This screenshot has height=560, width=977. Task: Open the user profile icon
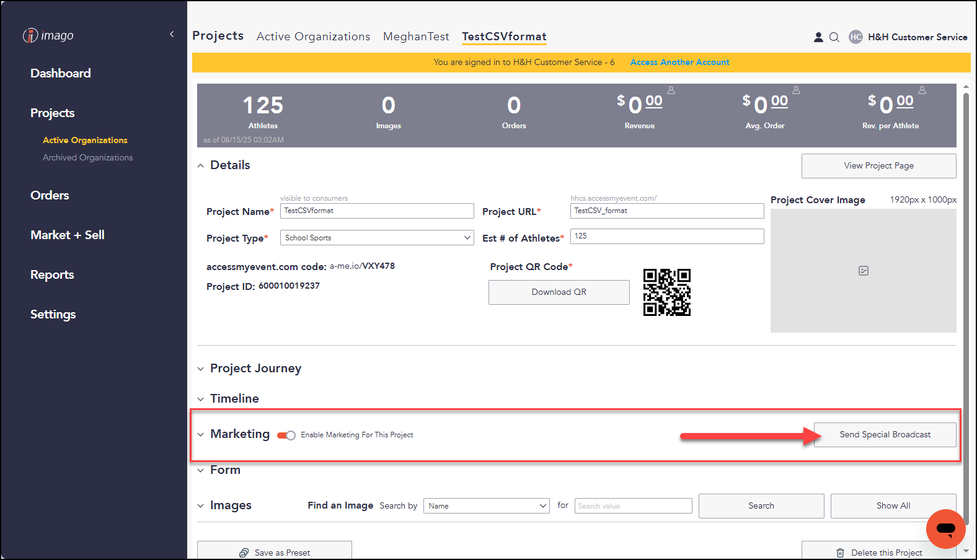(818, 37)
